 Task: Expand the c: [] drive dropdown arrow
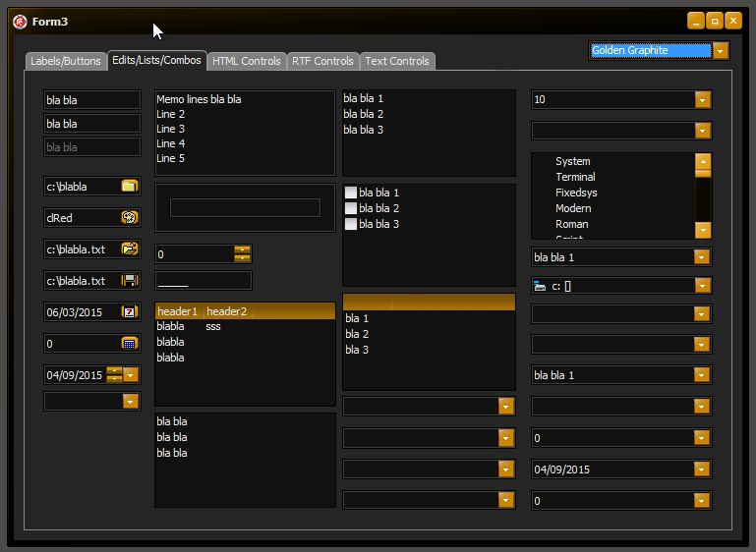[x=701, y=286]
